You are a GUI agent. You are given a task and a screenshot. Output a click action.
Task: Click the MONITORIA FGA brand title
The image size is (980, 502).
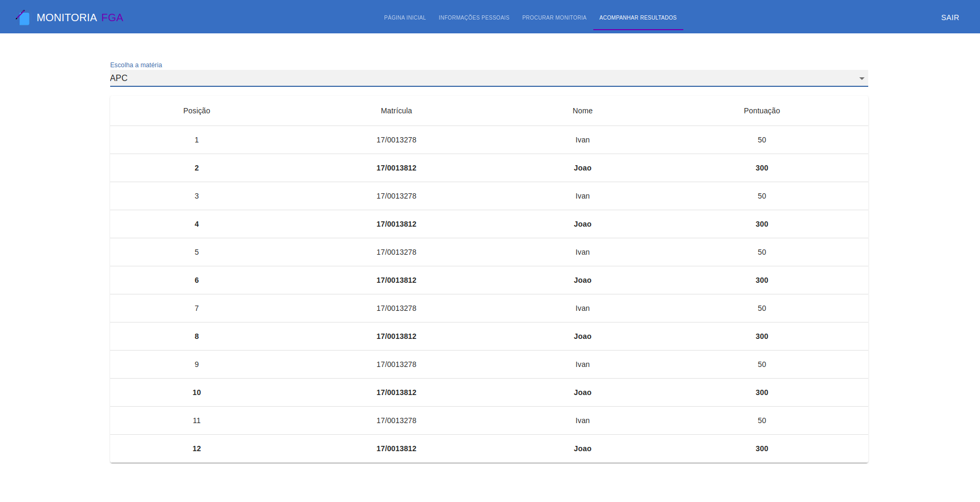pyautogui.click(x=80, y=17)
